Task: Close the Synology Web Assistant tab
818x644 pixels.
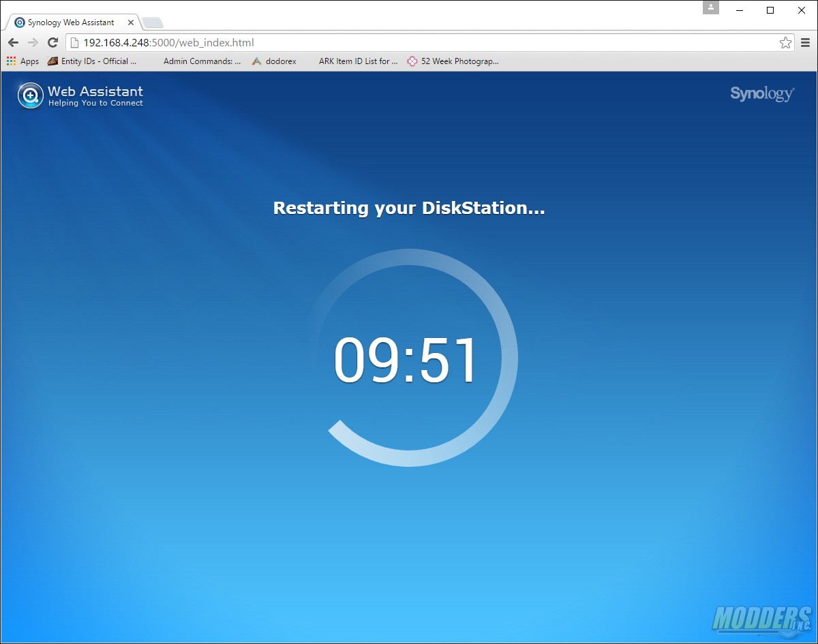Action: pyautogui.click(x=131, y=22)
